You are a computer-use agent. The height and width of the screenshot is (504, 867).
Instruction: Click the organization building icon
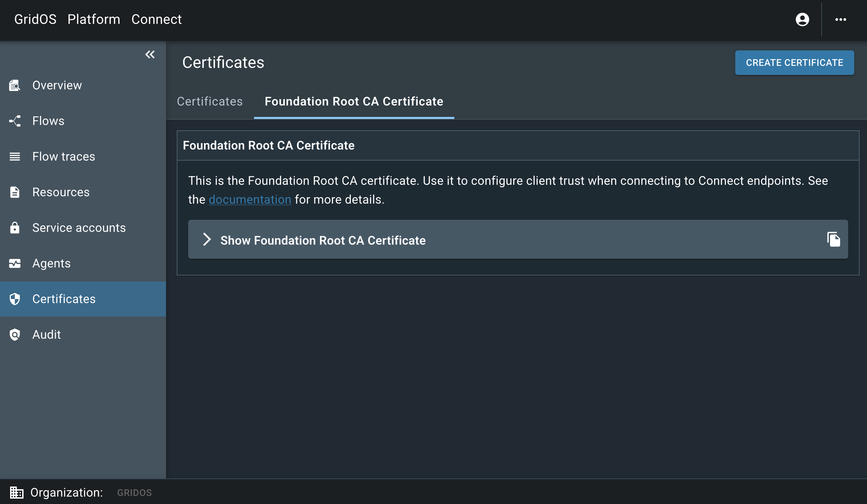click(16, 493)
